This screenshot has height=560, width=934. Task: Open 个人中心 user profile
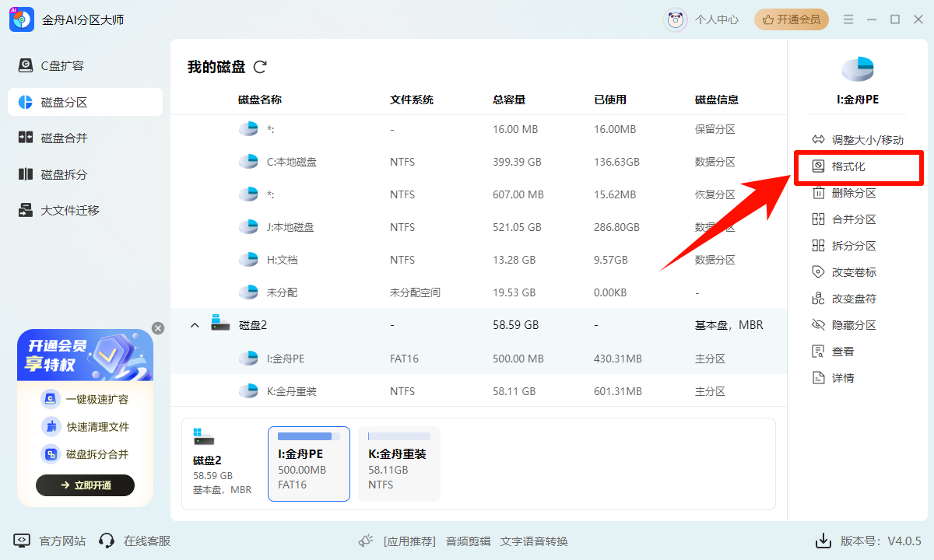pos(702,19)
